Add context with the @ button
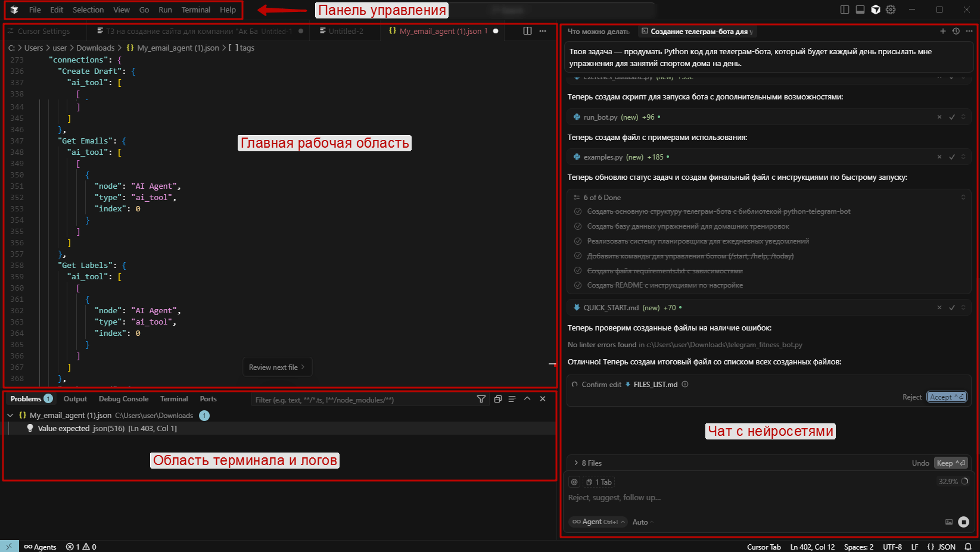The image size is (980, 552). [574, 482]
